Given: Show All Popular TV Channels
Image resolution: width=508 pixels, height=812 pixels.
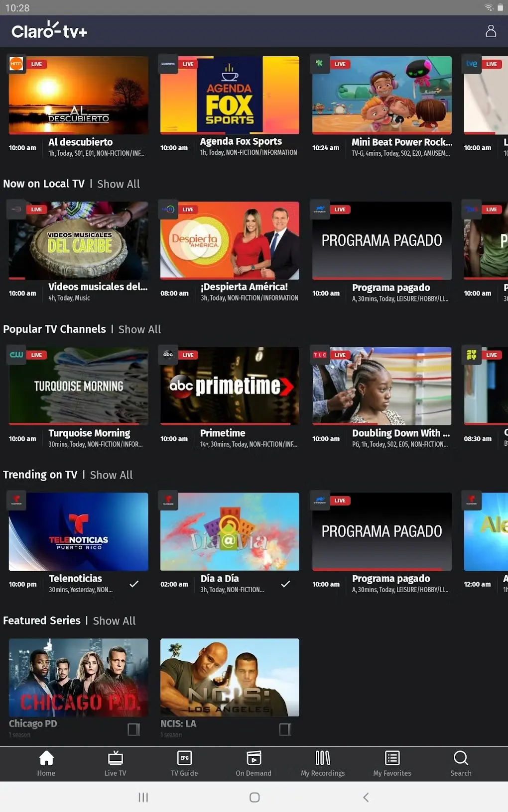Looking at the screenshot, I should [139, 329].
